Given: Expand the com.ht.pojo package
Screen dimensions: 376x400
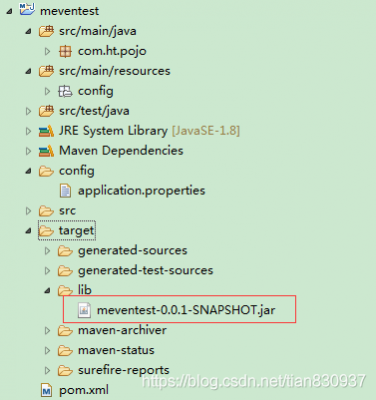Looking at the screenshot, I should [47, 51].
